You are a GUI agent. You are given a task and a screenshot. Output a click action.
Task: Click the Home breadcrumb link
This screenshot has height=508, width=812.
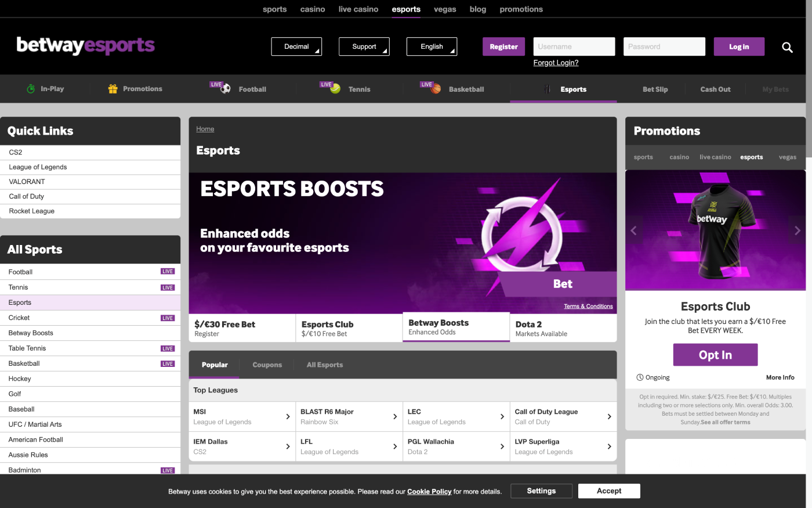tap(205, 129)
